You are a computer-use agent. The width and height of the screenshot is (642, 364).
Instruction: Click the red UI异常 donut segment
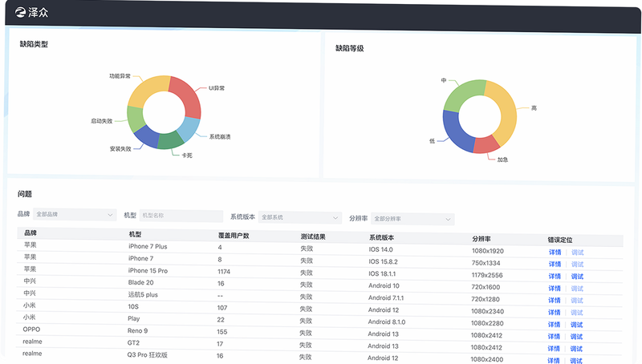[187, 95]
